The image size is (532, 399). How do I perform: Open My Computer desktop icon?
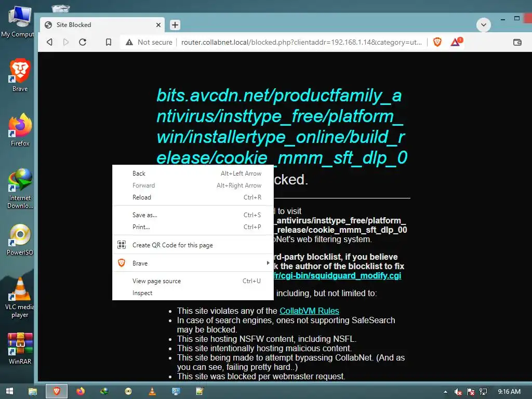19,21
